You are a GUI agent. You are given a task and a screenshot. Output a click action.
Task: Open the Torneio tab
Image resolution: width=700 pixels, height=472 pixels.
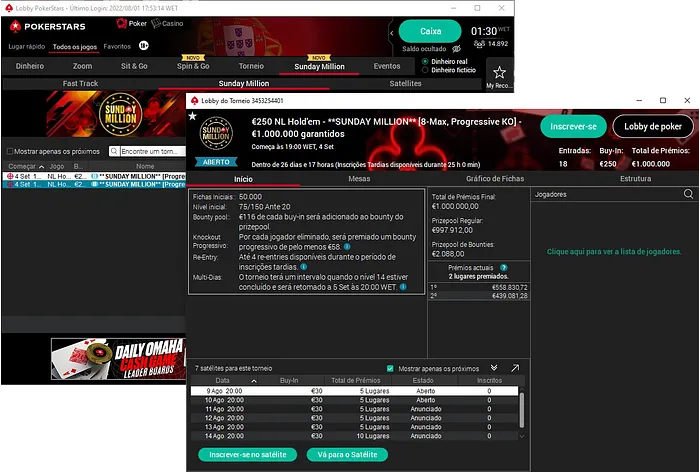pyautogui.click(x=251, y=66)
